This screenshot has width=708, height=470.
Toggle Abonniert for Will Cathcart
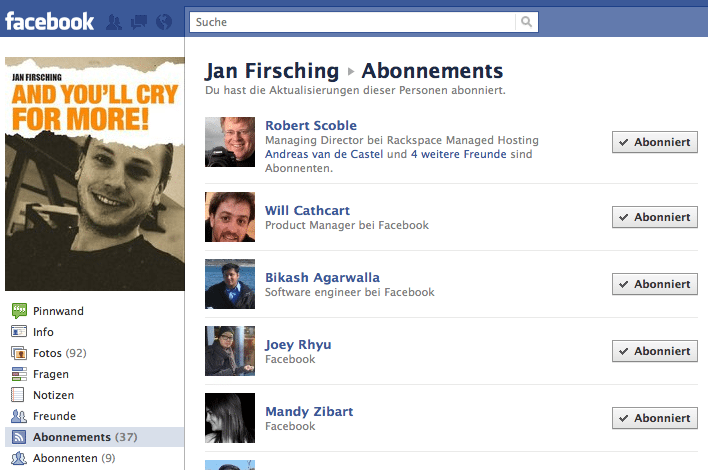(x=655, y=217)
